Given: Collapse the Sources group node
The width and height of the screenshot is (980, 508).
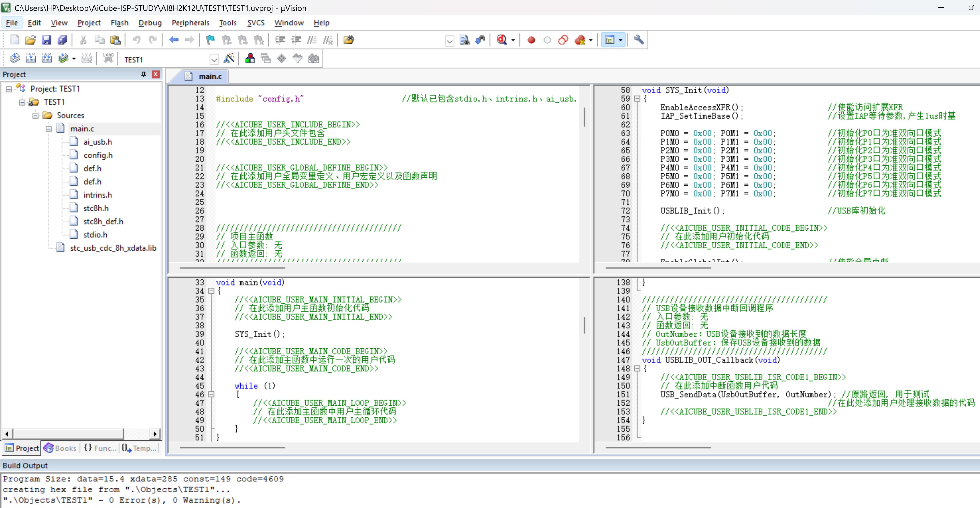Looking at the screenshot, I should click(35, 116).
